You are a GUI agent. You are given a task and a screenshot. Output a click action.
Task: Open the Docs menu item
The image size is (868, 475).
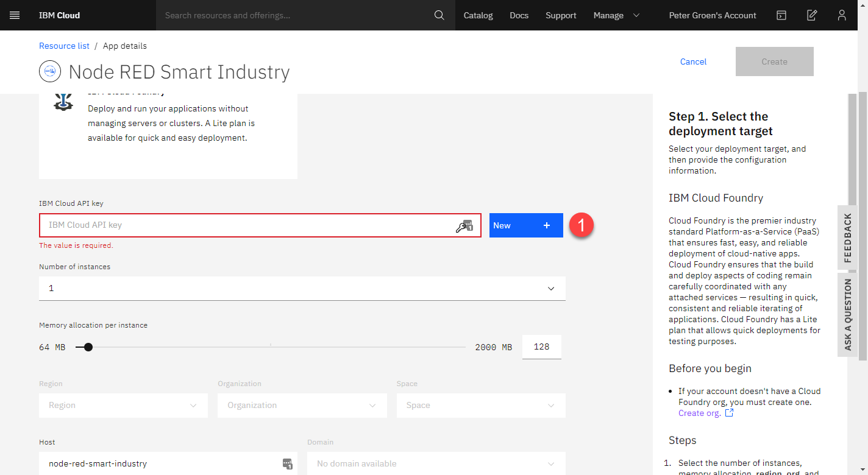[x=519, y=15]
